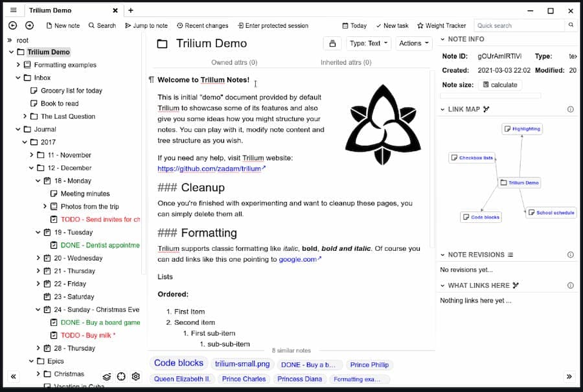This screenshot has height=392, width=583.
Task: Open Prince Phillip from similar notes
Action: 369,365
